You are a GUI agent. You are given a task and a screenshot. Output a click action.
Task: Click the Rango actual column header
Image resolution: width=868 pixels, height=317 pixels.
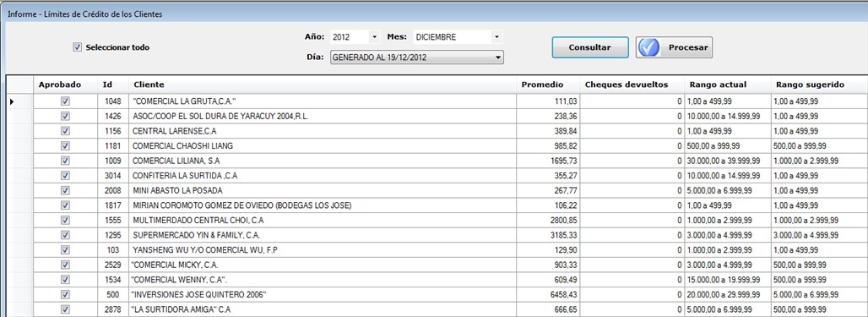point(727,85)
